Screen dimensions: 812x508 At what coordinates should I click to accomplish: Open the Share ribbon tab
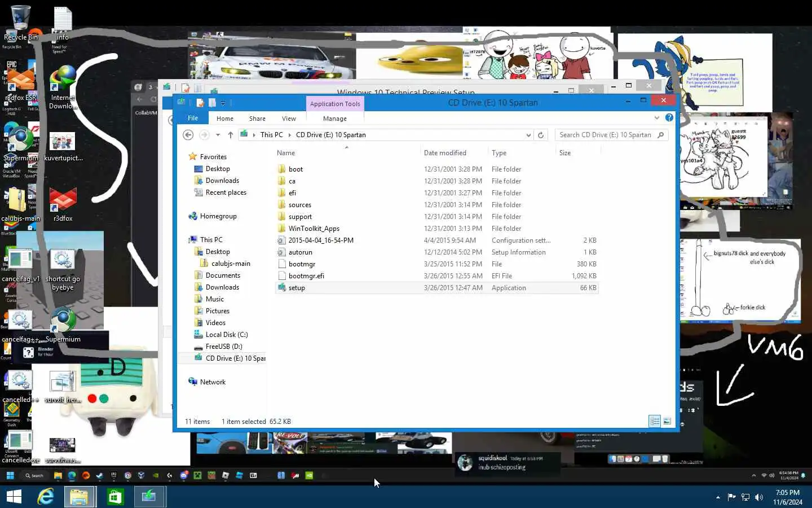pyautogui.click(x=257, y=119)
